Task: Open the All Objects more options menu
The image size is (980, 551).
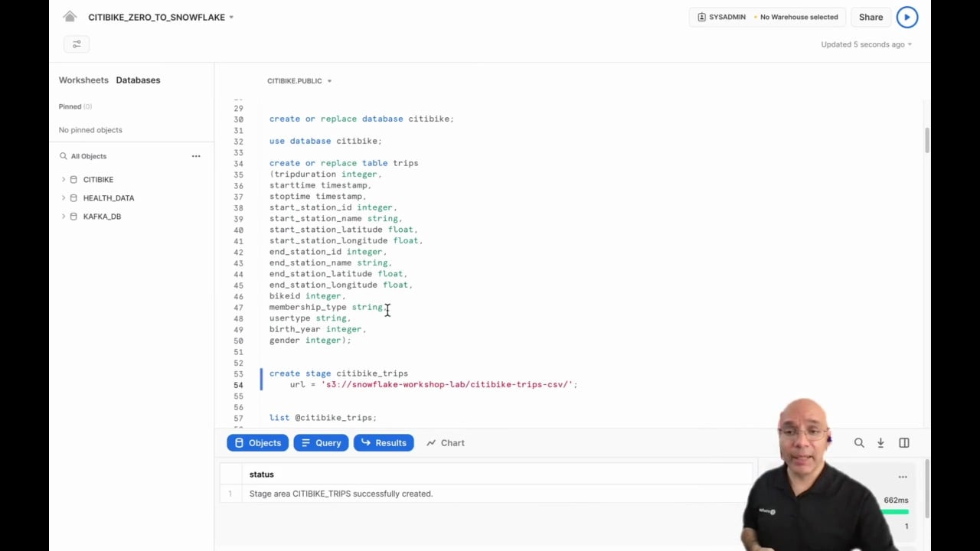Action: pos(196,156)
